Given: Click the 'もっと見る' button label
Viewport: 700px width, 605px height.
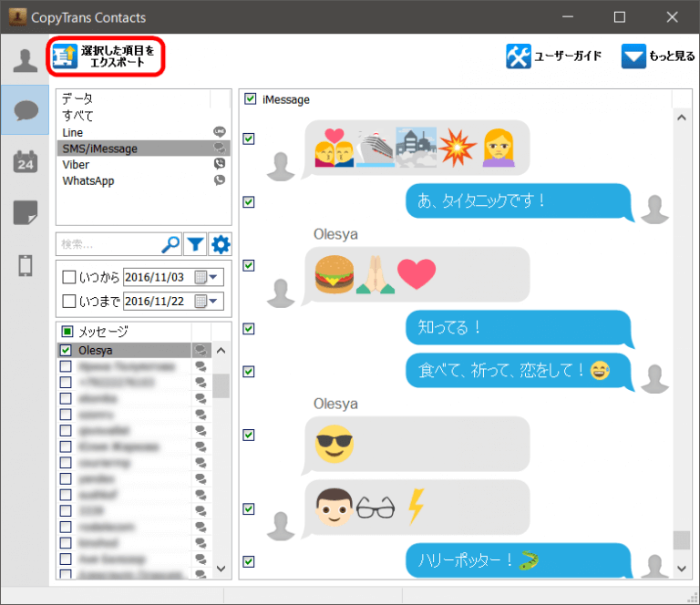Looking at the screenshot, I should coord(672,56).
